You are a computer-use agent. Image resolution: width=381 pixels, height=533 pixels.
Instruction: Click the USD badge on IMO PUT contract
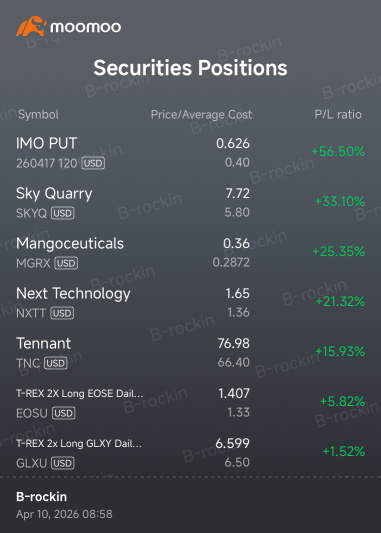pos(93,163)
